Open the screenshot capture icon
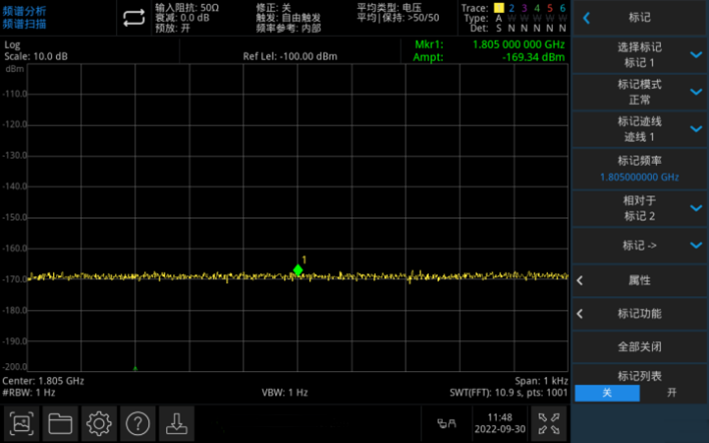The image size is (709, 443). [x=21, y=424]
